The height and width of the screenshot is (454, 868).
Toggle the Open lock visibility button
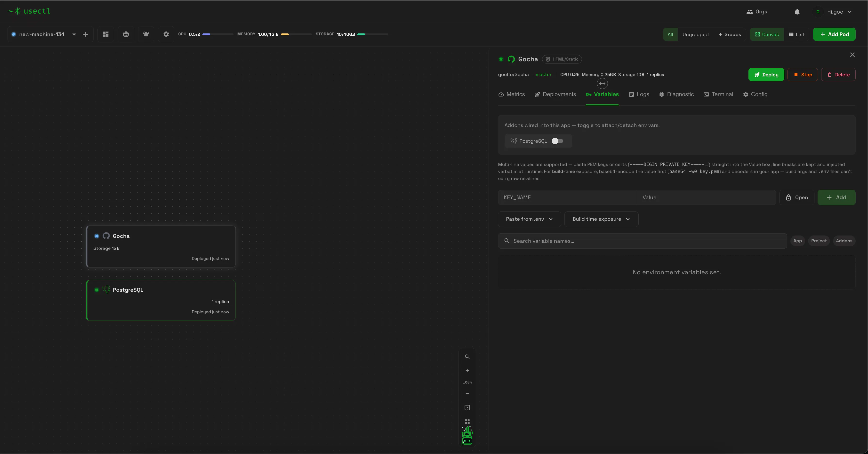pos(797,197)
